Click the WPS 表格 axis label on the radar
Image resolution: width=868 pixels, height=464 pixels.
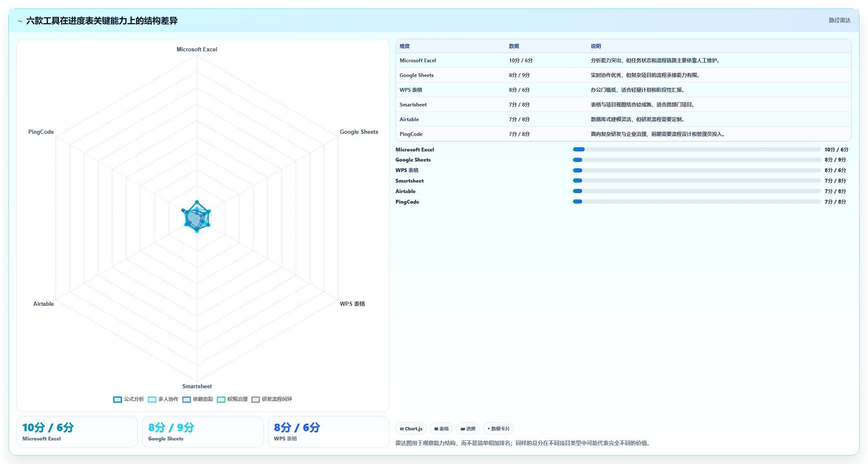pos(352,304)
